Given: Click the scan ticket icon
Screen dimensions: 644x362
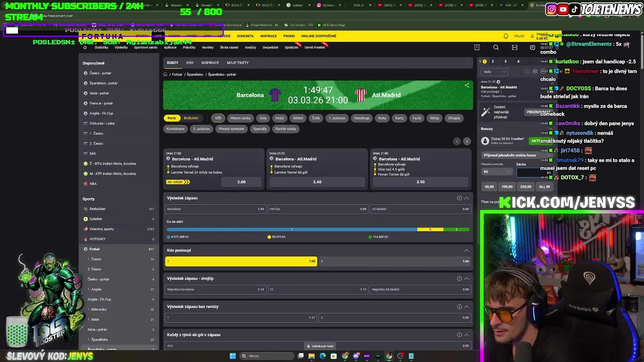Looking at the screenshot, I should point(514,47).
